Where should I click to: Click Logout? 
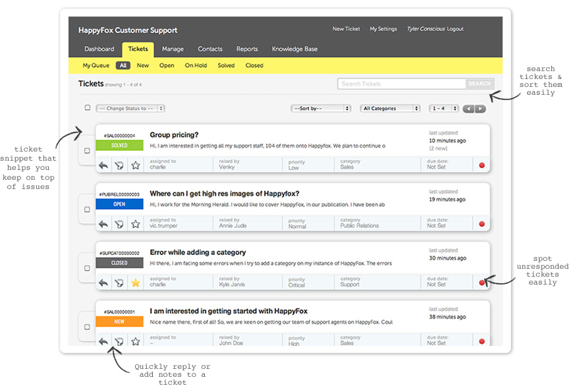click(x=455, y=29)
